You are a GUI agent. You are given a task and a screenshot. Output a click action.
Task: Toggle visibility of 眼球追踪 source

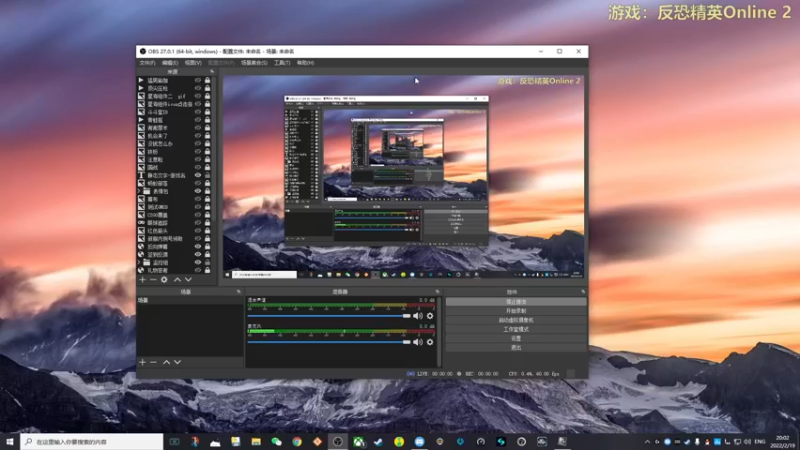pos(198,222)
